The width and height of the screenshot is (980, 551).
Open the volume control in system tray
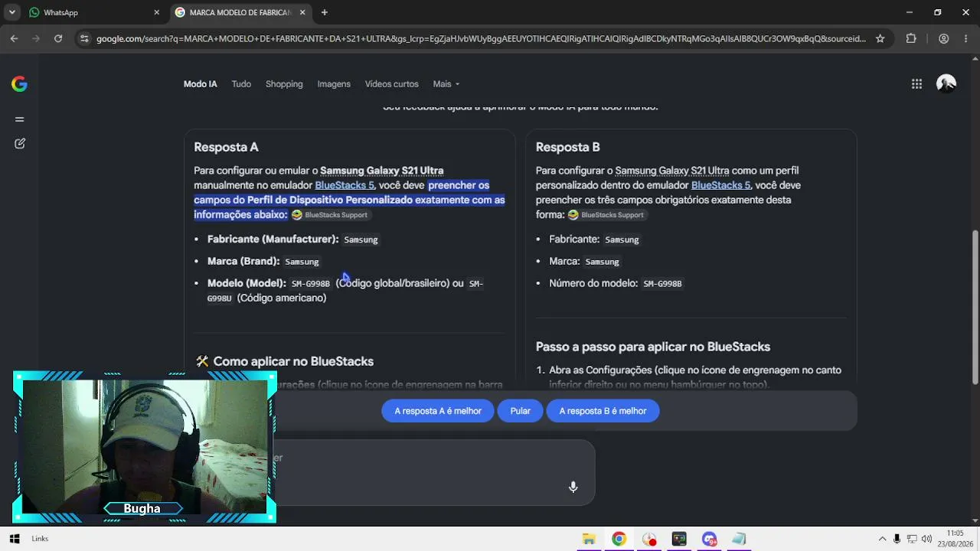926,539
